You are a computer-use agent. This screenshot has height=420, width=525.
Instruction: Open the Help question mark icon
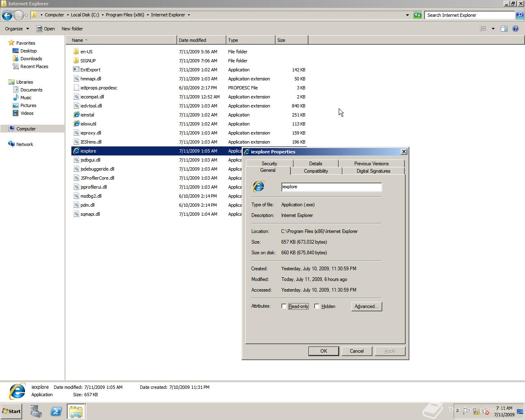(516, 29)
